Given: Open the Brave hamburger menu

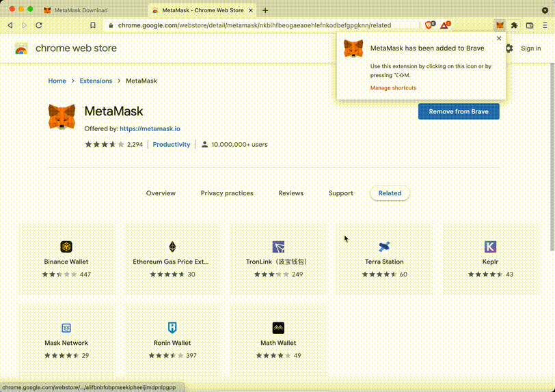Looking at the screenshot, I should click(545, 25).
